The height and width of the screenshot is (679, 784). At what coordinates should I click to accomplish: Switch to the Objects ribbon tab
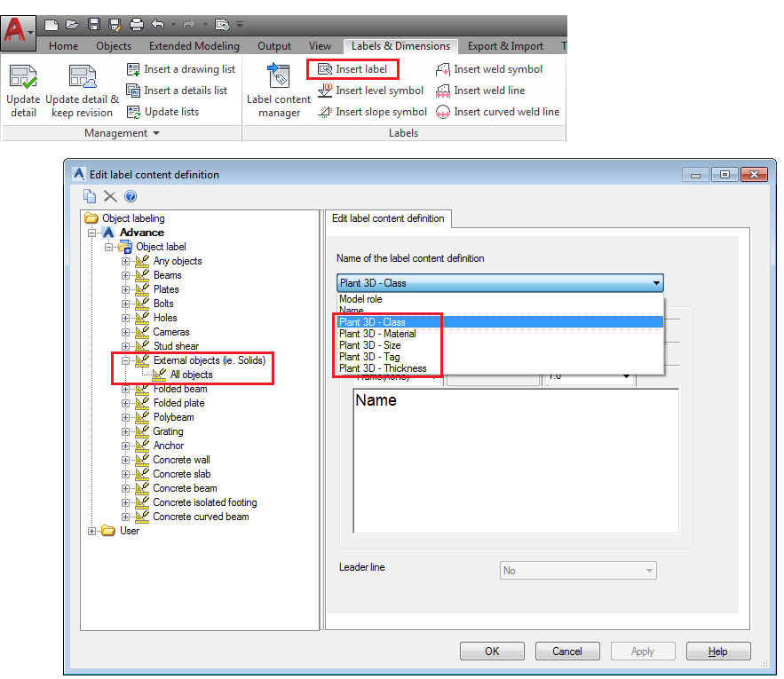[x=114, y=46]
